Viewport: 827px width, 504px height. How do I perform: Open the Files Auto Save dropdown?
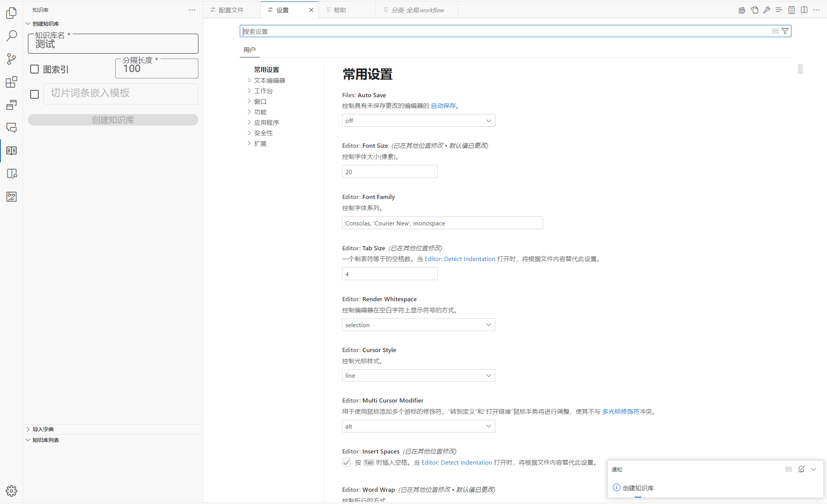pyautogui.click(x=418, y=121)
